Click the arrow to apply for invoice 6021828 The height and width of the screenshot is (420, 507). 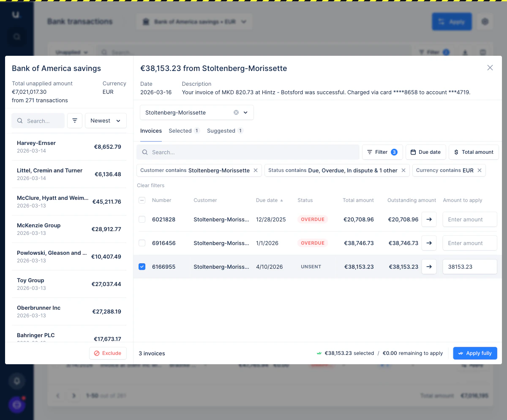coord(429,219)
